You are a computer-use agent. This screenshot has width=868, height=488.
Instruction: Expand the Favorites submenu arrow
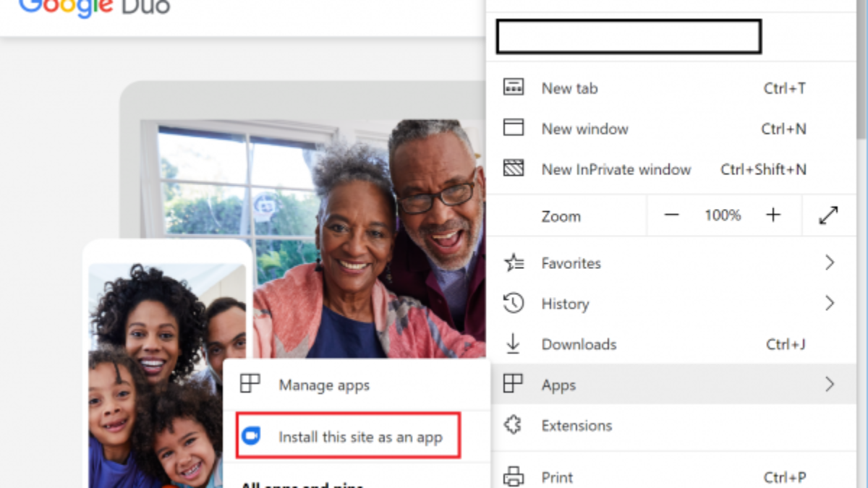point(830,262)
